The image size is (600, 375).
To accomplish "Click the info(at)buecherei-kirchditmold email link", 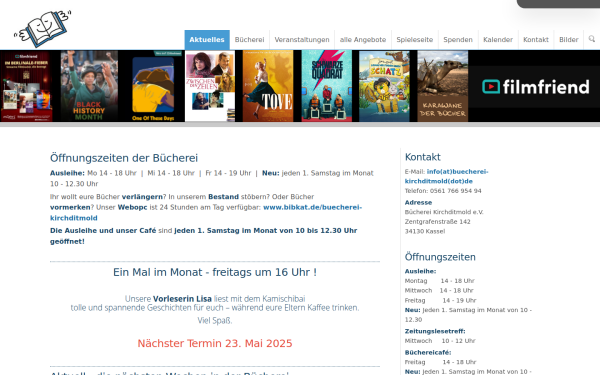I will tap(447, 176).
